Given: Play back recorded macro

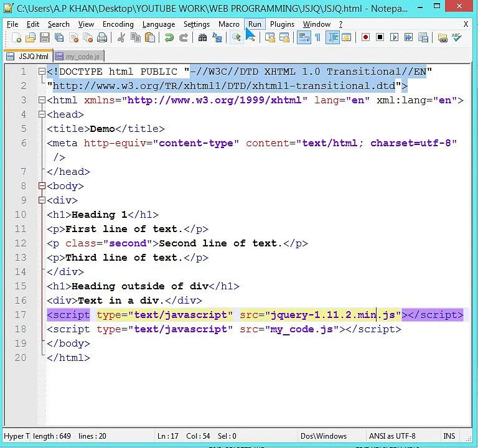Looking at the screenshot, I should [394, 37].
